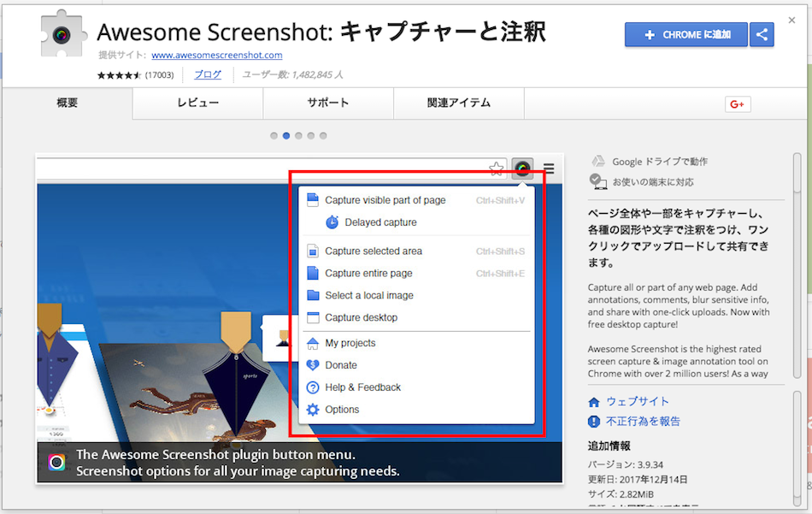Open the レビュー tab
This screenshot has width=812, height=514.
coord(197,103)
